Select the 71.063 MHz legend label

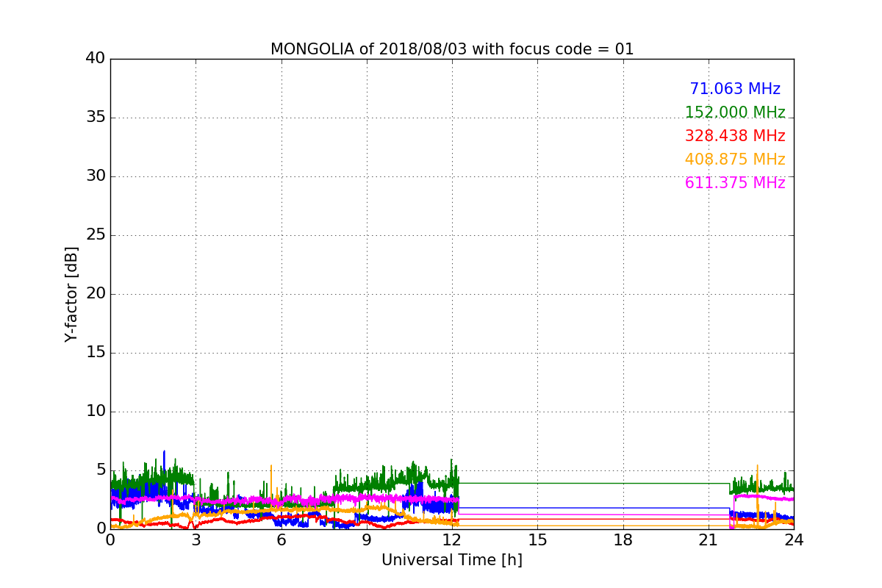[735, 89]
